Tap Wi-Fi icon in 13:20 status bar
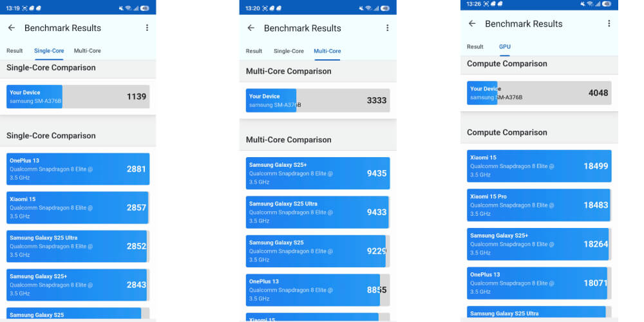The image size is (644, 322). coord(368,8)
